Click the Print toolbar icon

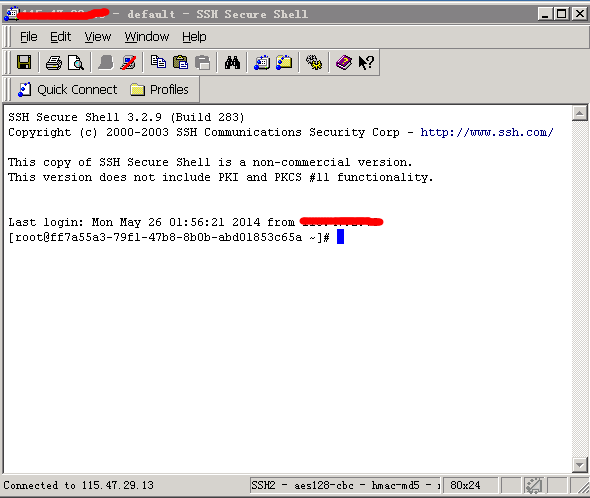(x=54, y=62)
